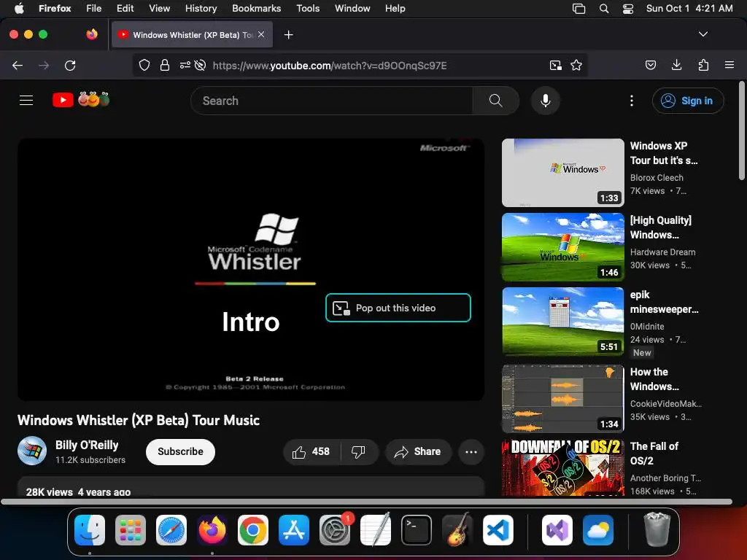747x560 pixels.
Task: Open App Store from Dock
Action: coord(294,530)
